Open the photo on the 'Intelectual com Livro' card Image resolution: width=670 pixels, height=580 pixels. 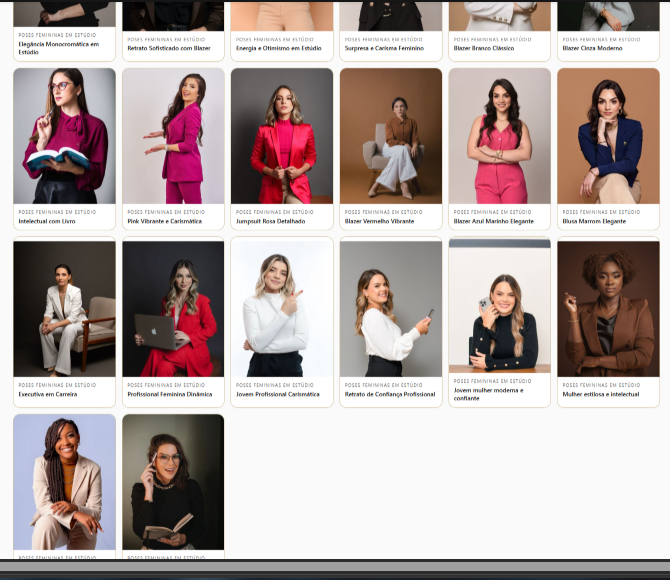[65, 136]
